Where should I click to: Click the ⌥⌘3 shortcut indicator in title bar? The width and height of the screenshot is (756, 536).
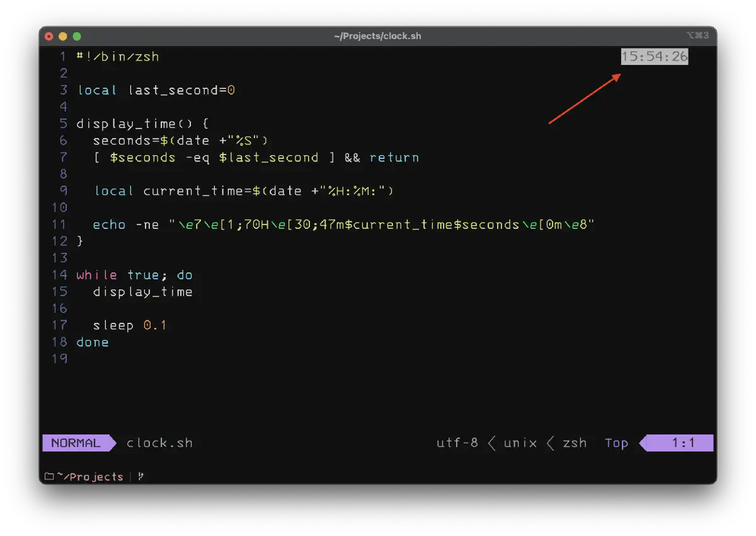(697, 36)
